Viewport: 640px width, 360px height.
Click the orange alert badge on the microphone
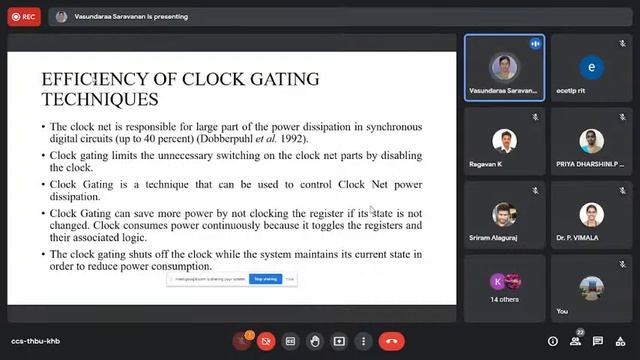(249, 335)
